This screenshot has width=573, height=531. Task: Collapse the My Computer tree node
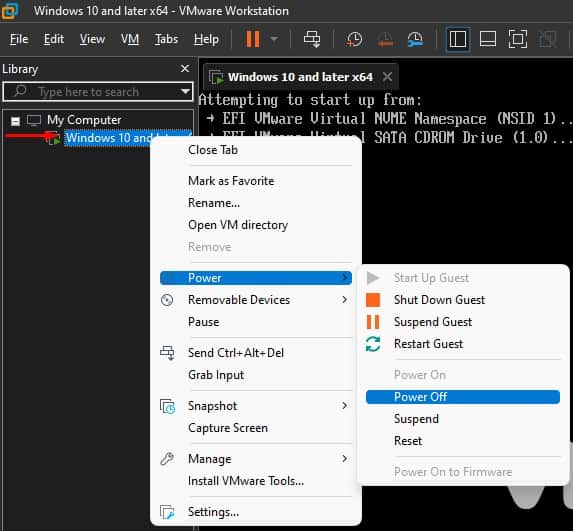[15, 121]
